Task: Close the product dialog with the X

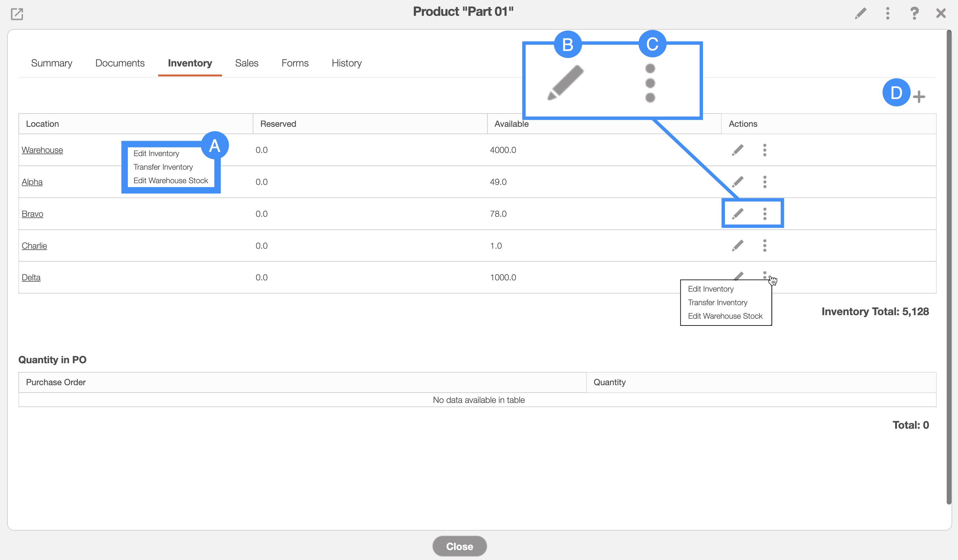Action: coord(941,13)
